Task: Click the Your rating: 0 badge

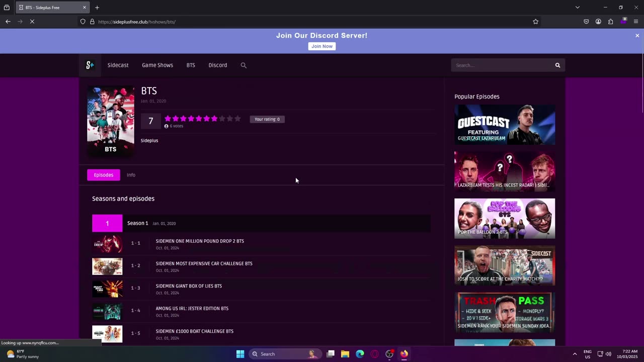Action: point(267,119)
